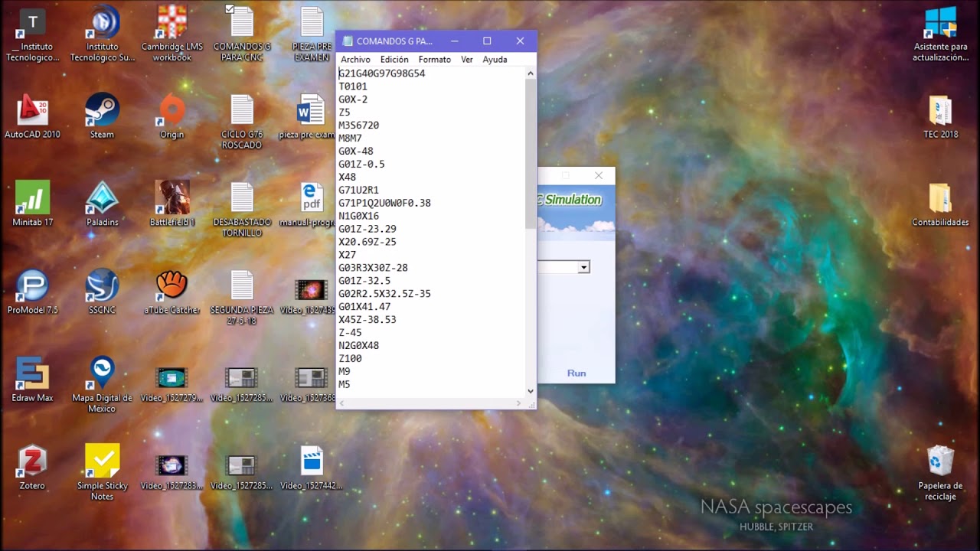Select the Cambridge LMS workbook icon

(x=171, y=34)
